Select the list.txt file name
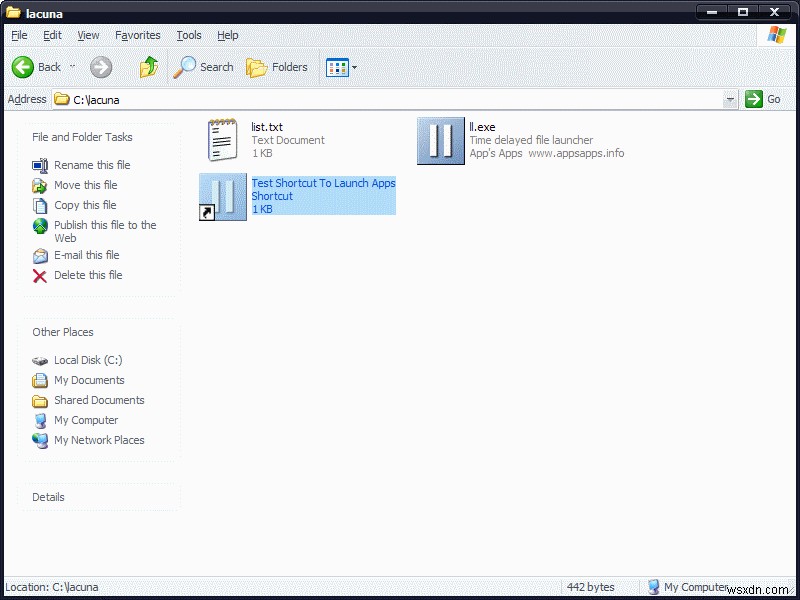Screen dimensions: 800x600 pyautogui.click(x=267, y=127)
